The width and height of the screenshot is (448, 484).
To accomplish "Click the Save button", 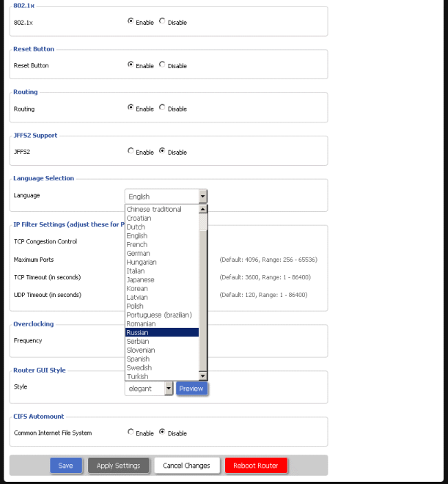I will coord(66,466).
